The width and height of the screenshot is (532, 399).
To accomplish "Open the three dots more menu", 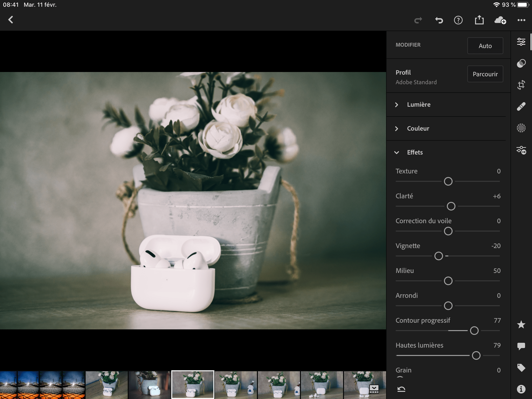I will pyautogui.click(x=521, y=20).
